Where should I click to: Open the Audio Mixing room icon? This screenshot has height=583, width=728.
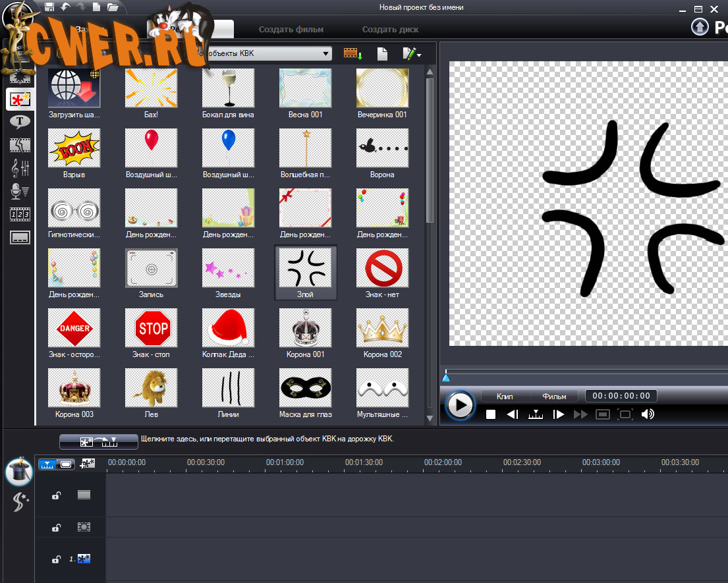point(20,168)
